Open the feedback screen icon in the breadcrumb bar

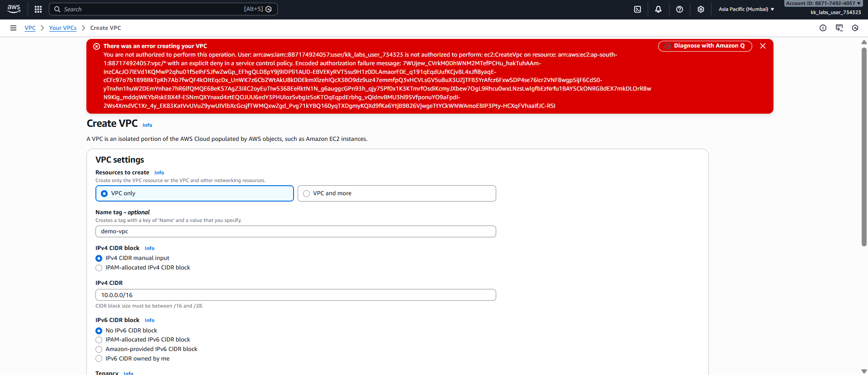[839, 28]
